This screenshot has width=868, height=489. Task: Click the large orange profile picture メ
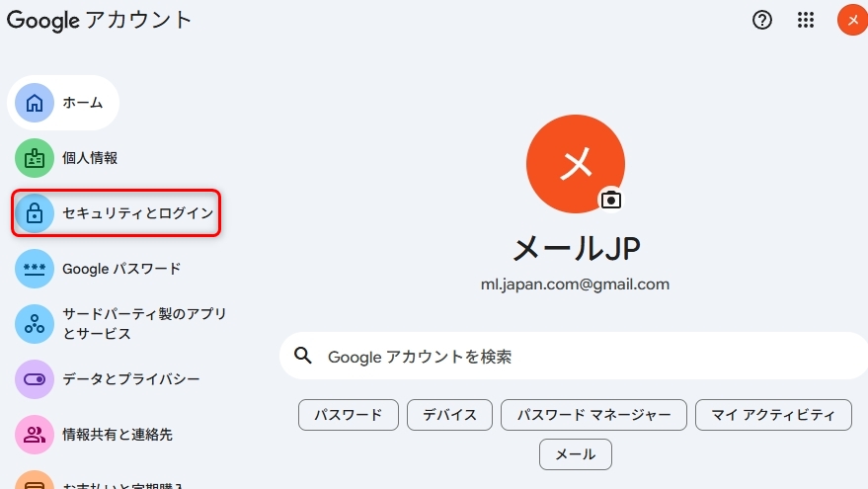[576, 164]
